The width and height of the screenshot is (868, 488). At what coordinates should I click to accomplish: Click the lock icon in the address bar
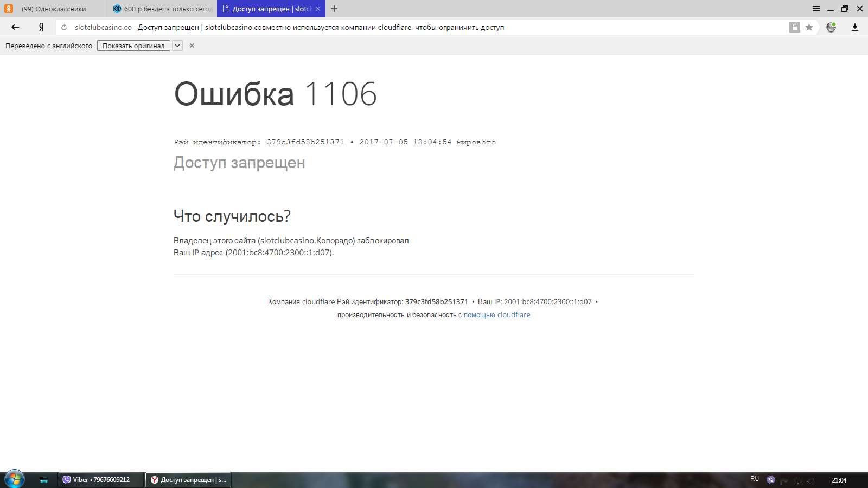pos(794,27)
